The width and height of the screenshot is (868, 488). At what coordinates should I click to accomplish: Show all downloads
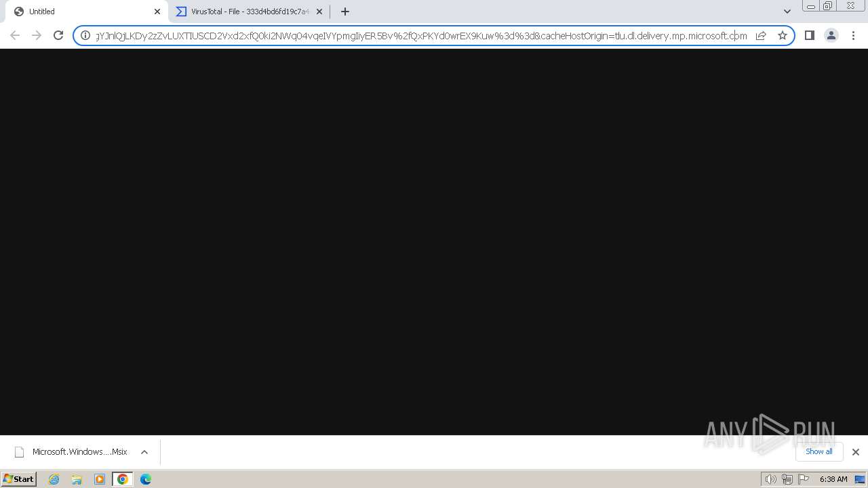tap(818, 451)
